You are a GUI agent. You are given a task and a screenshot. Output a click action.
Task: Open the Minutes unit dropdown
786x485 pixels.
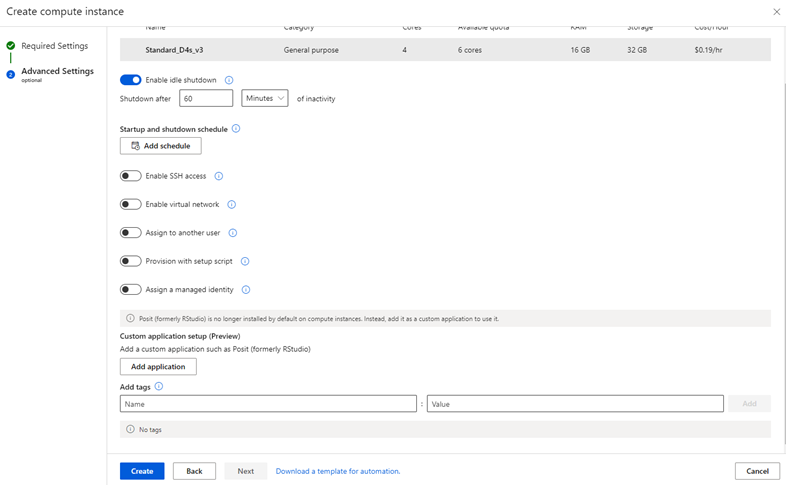click(x=265, y=98)
